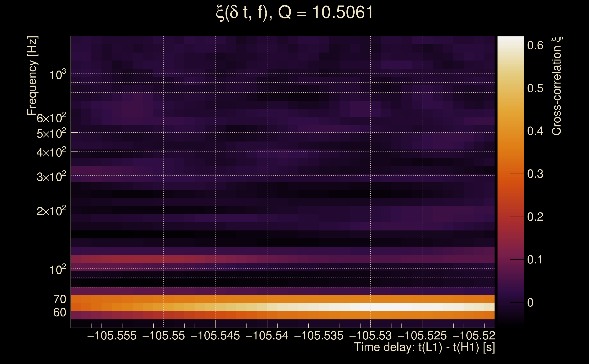Click the Time delay t(L1) - t(H1) label
The height and width of the screenshot is (364, 589).
(x=424, y=347)
